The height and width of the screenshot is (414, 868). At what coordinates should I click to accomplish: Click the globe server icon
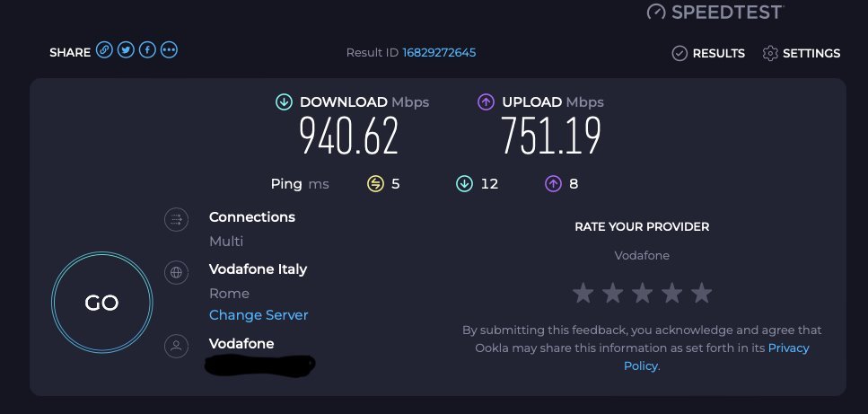pyautogui.click(x=176, y=271)
